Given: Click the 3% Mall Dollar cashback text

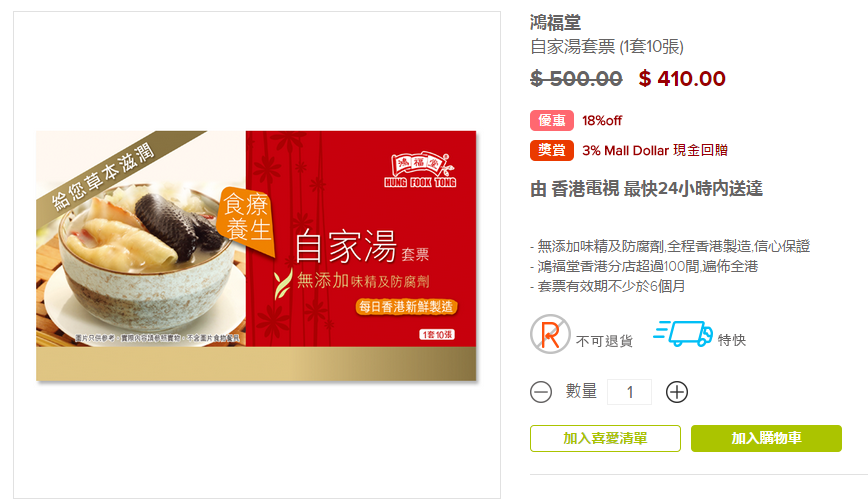Looking at the screenshot, I should (655, 151).
